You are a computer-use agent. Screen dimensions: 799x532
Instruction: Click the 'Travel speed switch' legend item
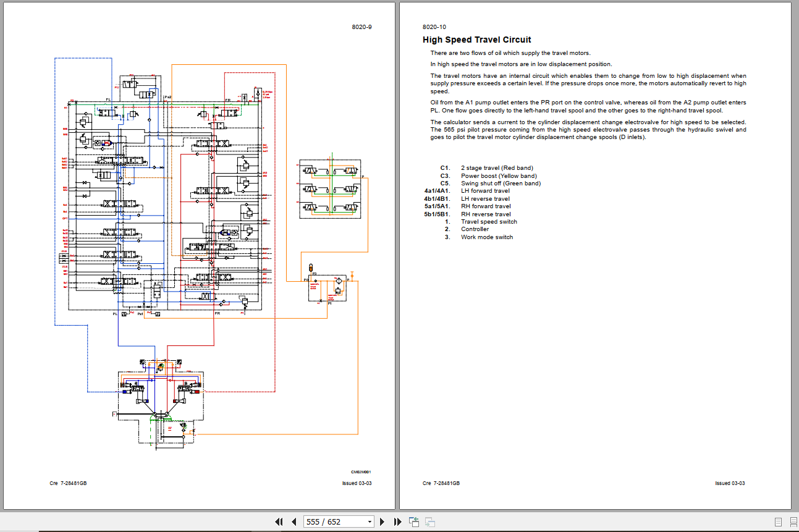click(489, 222)
